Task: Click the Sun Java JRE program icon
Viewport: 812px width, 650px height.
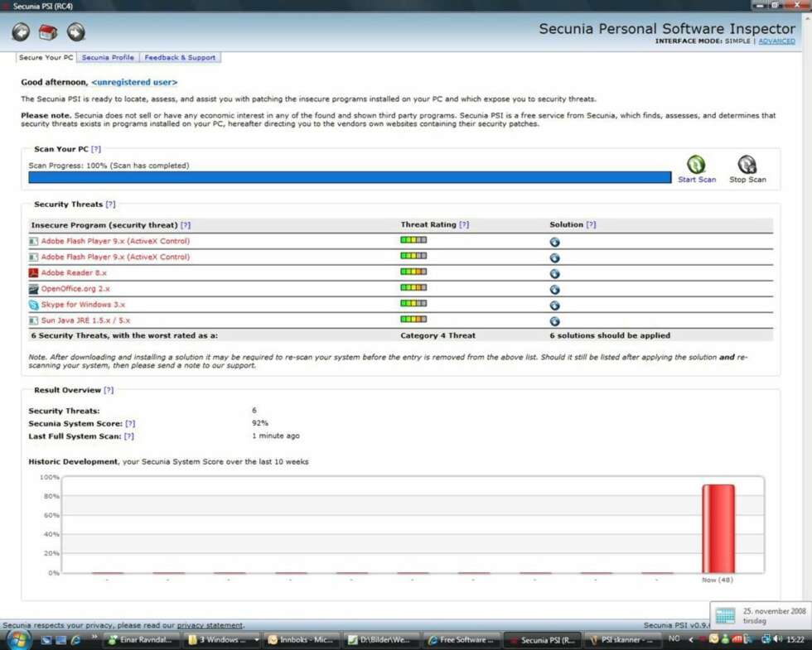Action: point(34,320)
